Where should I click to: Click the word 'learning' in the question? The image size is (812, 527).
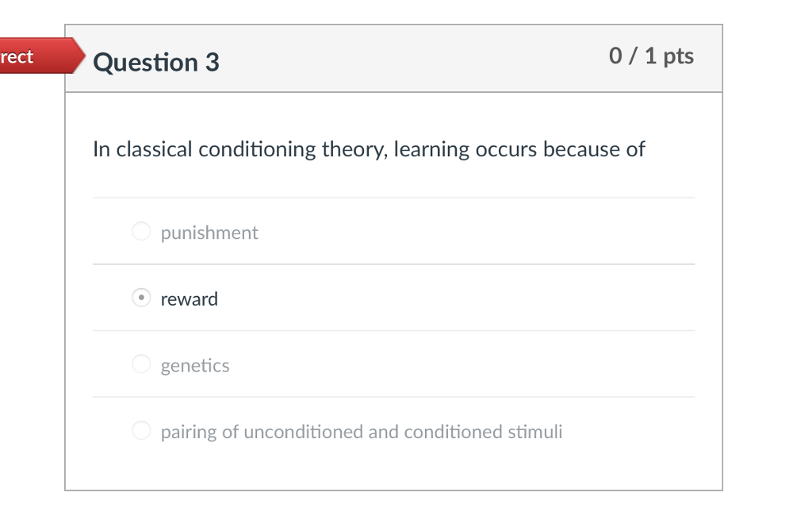point(431,149)
